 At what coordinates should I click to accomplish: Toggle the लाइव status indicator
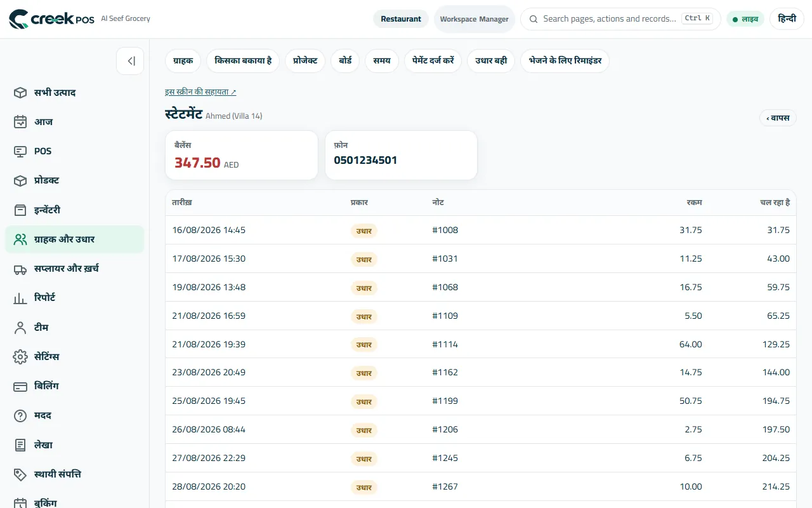tap(745, 19)
